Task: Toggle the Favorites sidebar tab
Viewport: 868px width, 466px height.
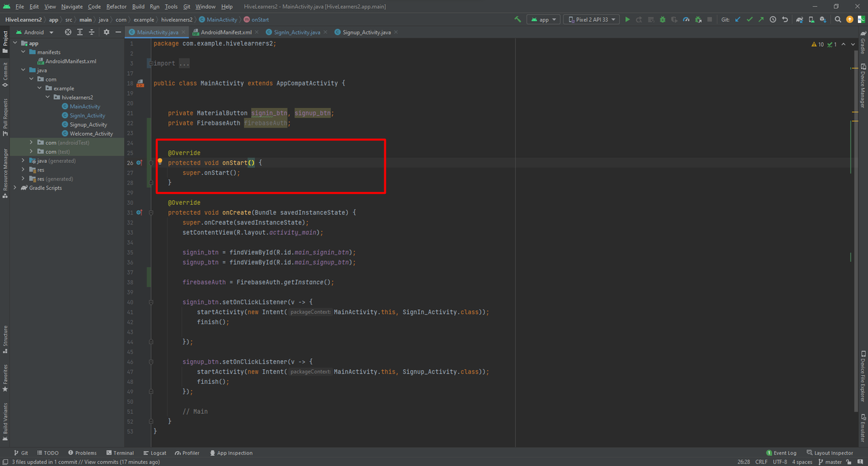Action: tap(5, 378)
